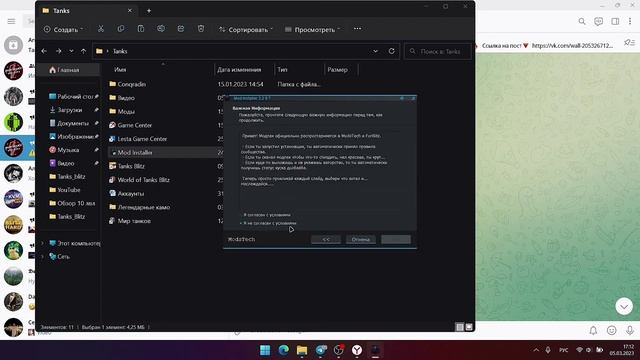Switch Explorer to large thumbnails view icon
Screen dimensions: 640x360
pos(469,327)
